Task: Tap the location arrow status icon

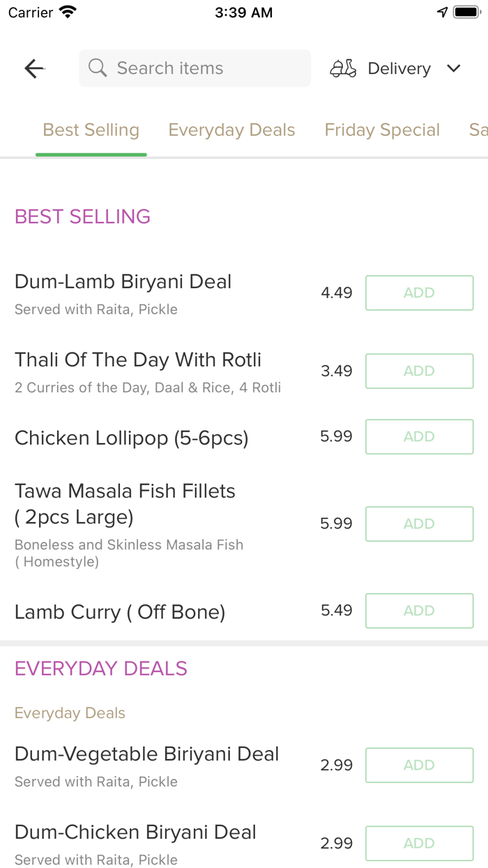Action: pyautogui.click(x=442, y=13)
